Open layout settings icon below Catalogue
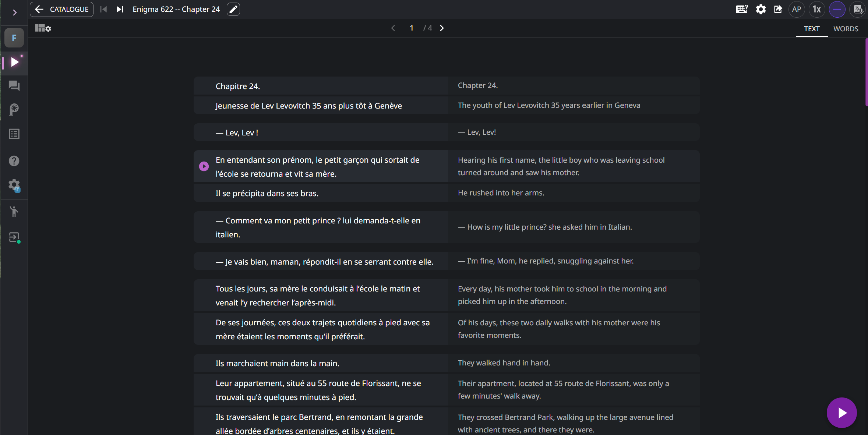868x435 pixels. [43, 28]
